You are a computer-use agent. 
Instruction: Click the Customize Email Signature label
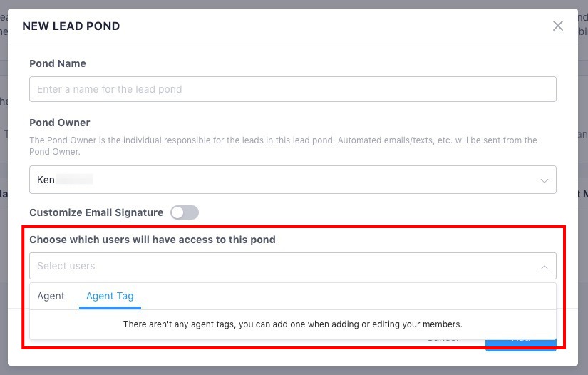click(x=96, y=212)
